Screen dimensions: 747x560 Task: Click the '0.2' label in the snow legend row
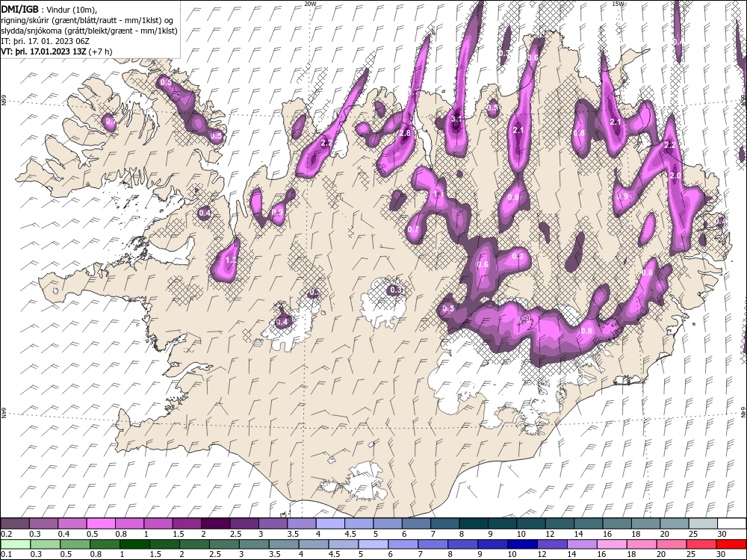click(7, 534)
